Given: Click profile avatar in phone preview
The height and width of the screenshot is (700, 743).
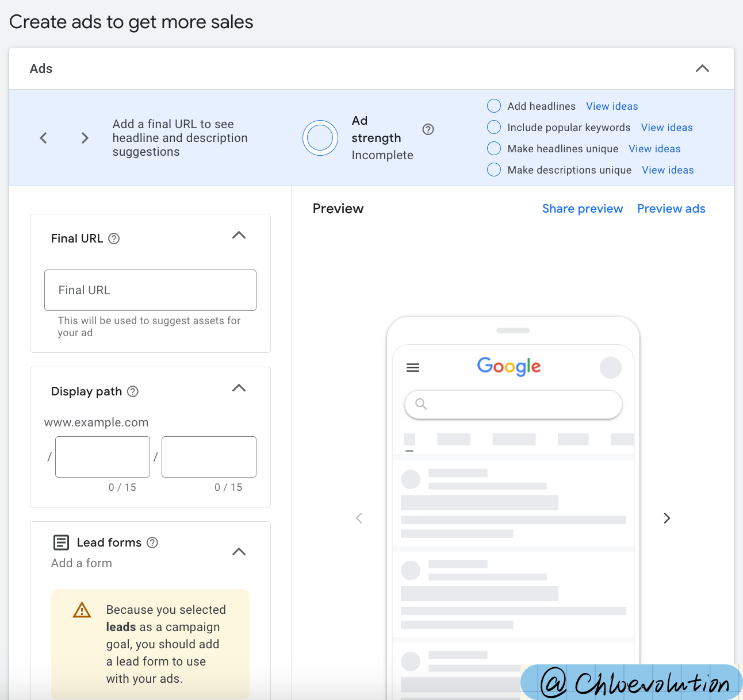Looking at the screenshot, I should point(611,368).
